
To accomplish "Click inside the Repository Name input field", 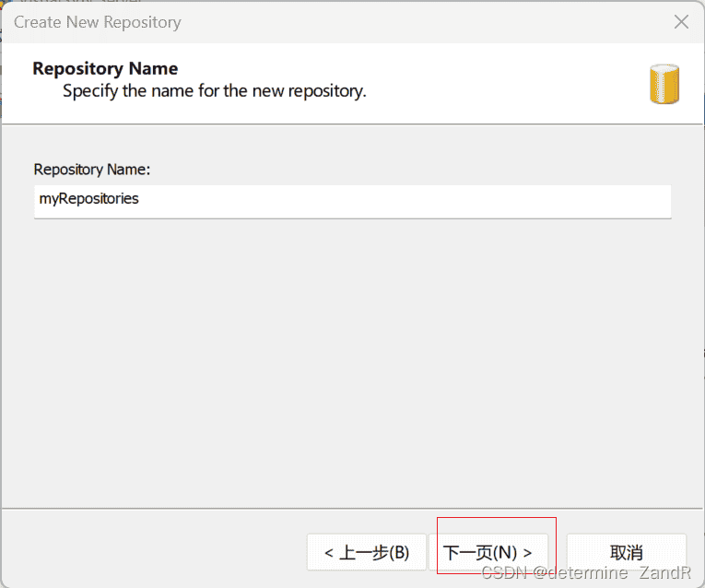I will pos(352,200).
